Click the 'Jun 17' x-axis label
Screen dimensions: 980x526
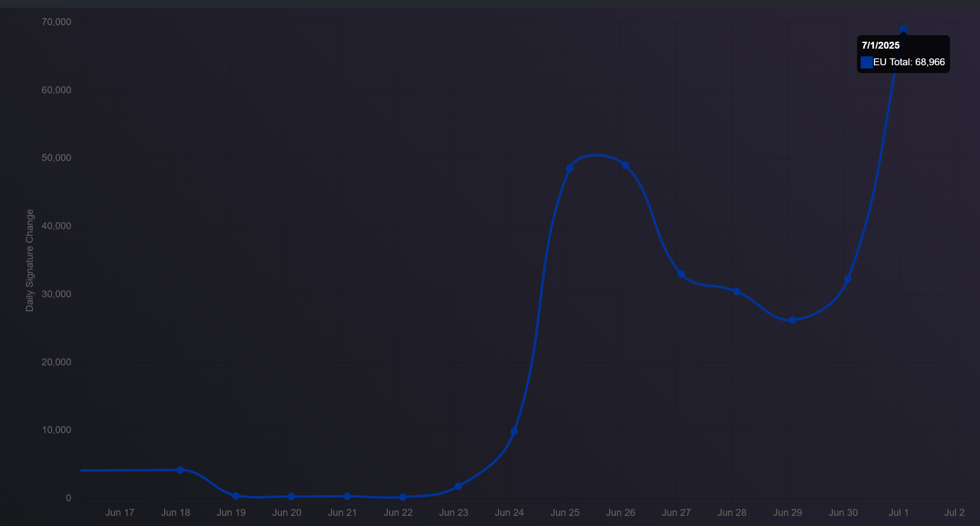click(x=120, y=512)
